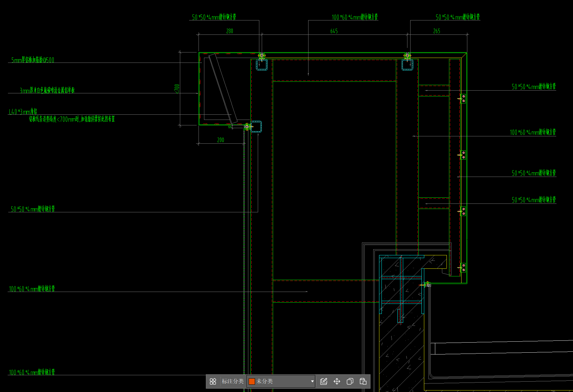This screenshot has width=573, height=392.
Task: Open the annotation category grid icon
Action: click(x=213, y=381)
